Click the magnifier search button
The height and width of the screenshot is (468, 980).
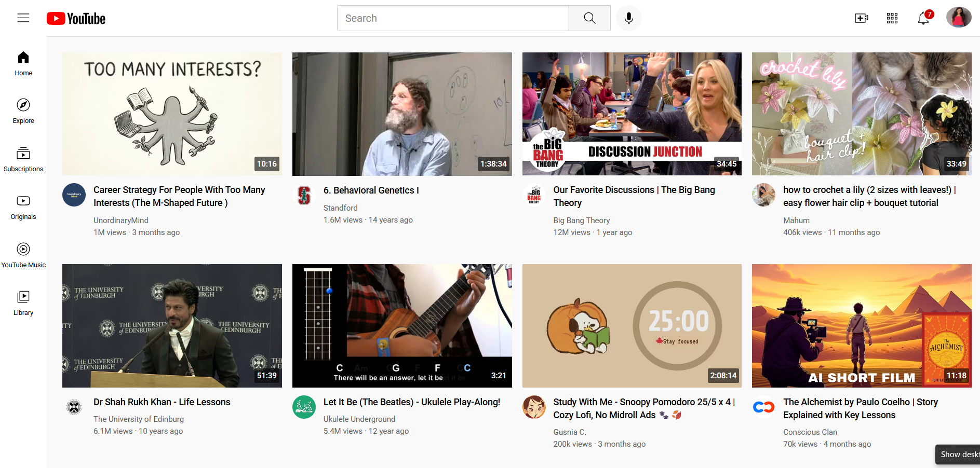pyautogui.click(x=589, y=18)
